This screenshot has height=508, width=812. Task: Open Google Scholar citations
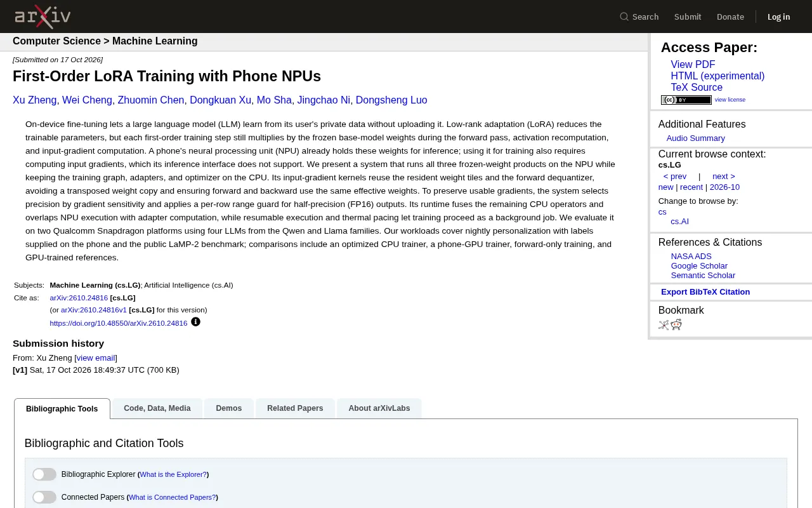tap(699, 266)
